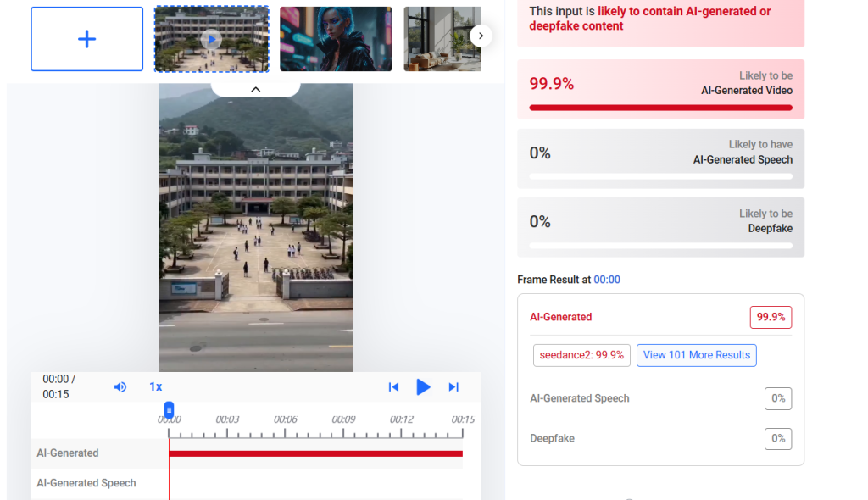This screenshot has width=868, height=500.
Task: Show next thumbnails with the right arrow
Action: tap(481, 36)
